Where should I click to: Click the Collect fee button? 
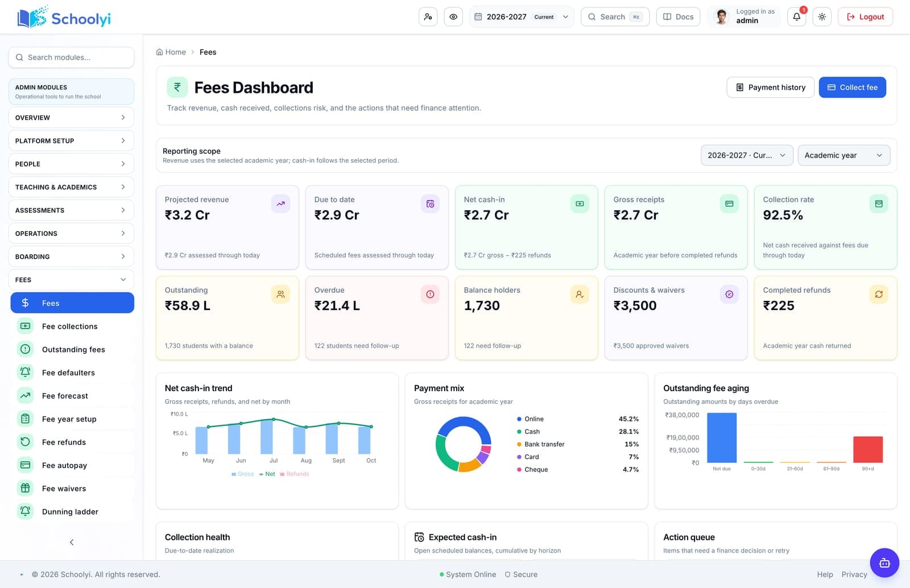(852, 88)
